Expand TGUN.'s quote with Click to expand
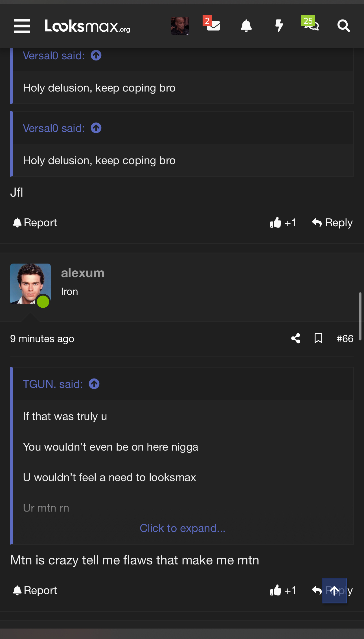Viewport: 364px width, 639px height. [183, 528]
